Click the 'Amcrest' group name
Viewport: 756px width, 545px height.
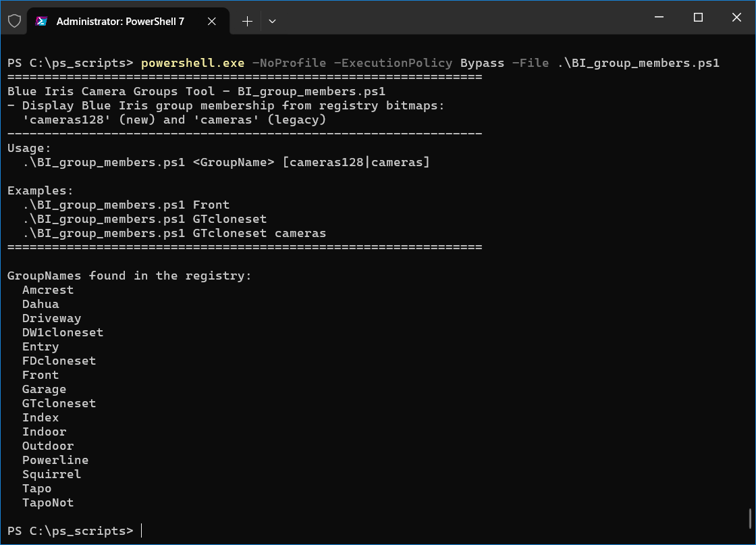[x=48, y=290]
